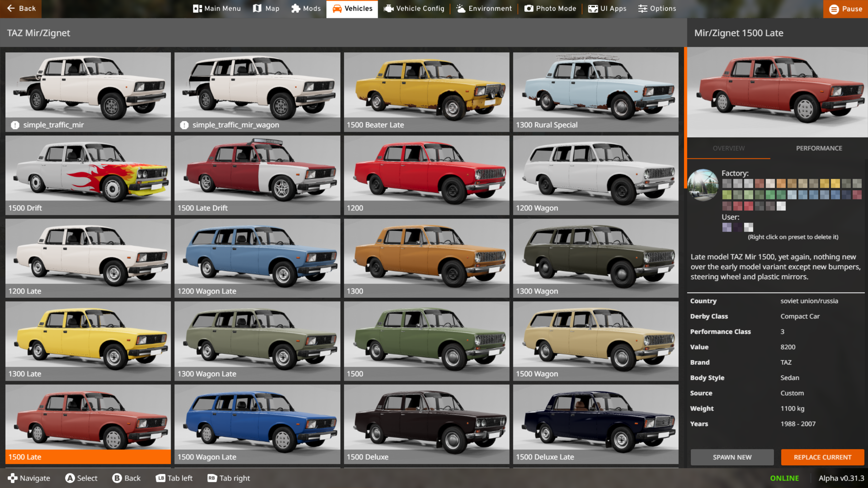
Task: Click the Vehicle Config engine icon
Action: [x=389, y=8]
